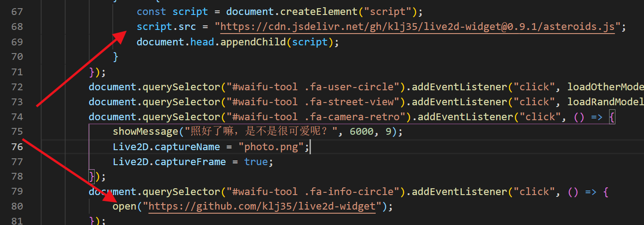Click line number 78 in the gutter

coord(17,176)
